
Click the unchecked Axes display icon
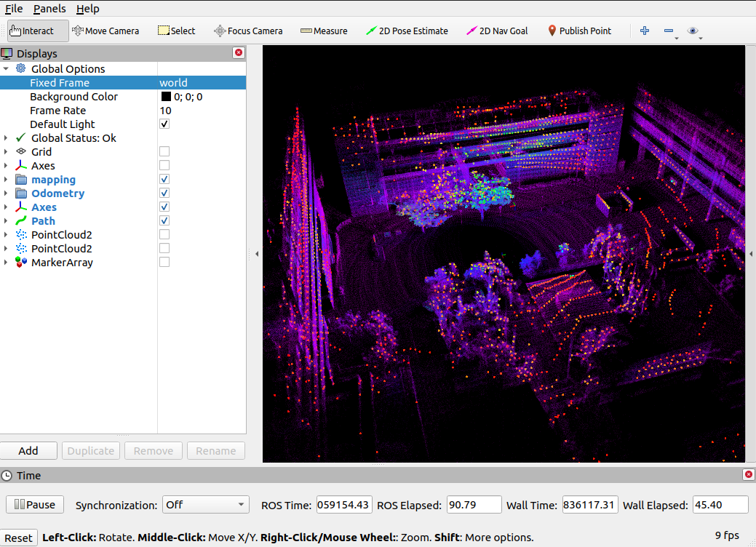(20, 165)
